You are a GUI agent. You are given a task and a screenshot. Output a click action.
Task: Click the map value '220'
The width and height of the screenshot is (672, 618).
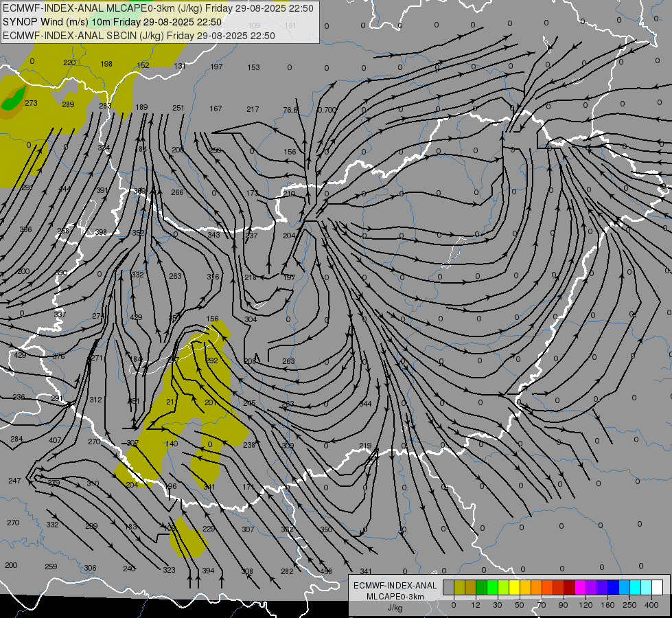(69, 62)
